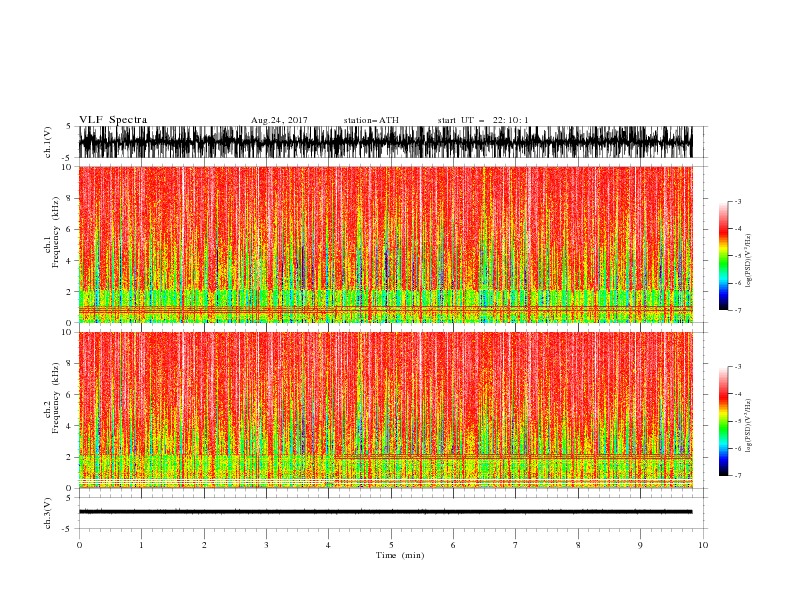This screenshot has height=612, width=792.
Task: Click the ch.3(V) waveform trace
Action: 385,512
